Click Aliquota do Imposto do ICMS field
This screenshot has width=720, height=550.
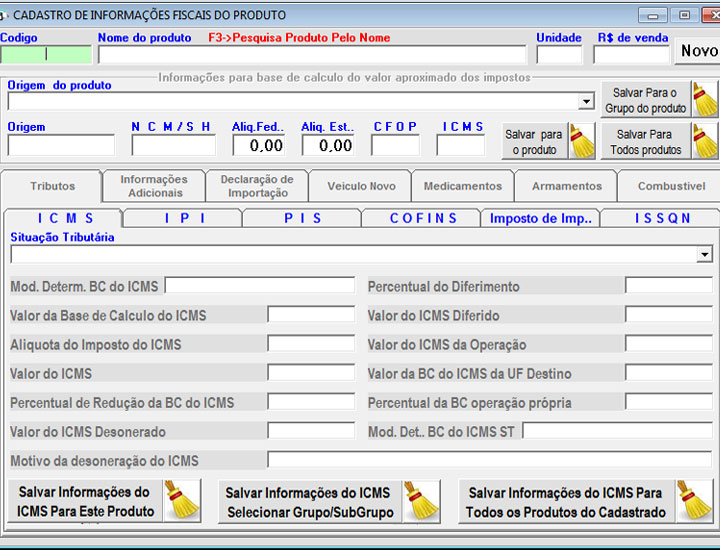[x=311, y=343]
